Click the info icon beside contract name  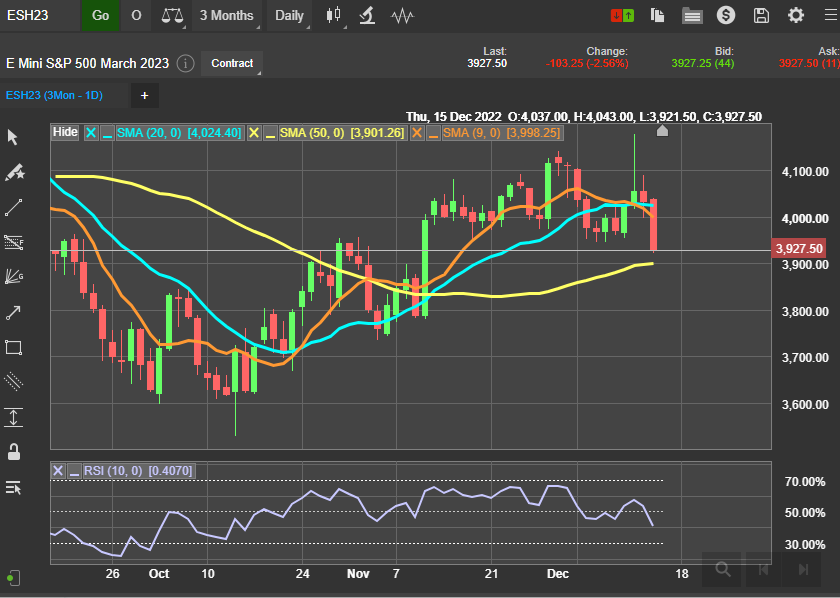tap(185, 64)
